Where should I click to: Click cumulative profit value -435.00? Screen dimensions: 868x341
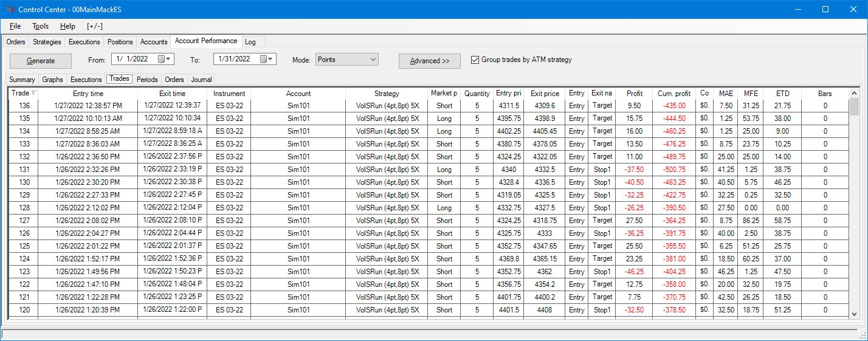pos(674,106)
